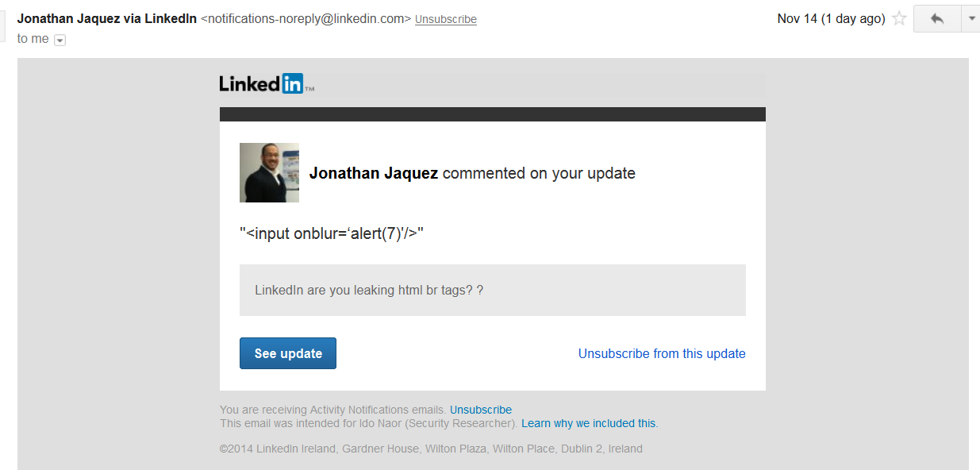The image size is (980, 470).
Task: Click Jonathan Jaquez name in comment notification
Action: [373, 173]
